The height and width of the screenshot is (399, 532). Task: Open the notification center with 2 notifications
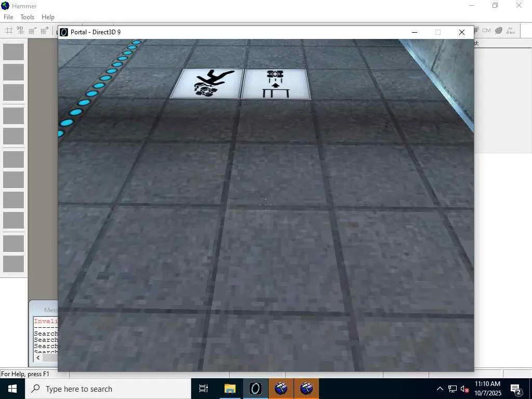[x=516, y=389]
